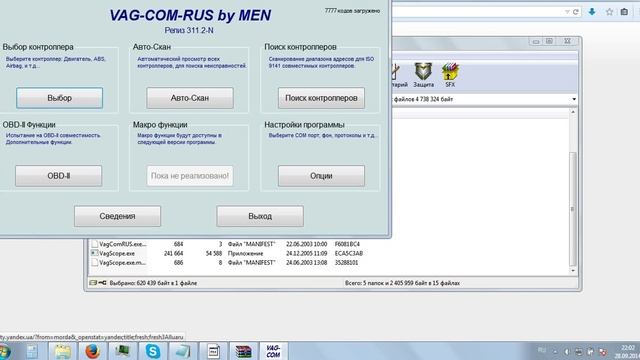The width and height of the screenshot is (640, 360).
Task: Click WinRAR SFX toolbar icon
Action: [x=450, y=75]
